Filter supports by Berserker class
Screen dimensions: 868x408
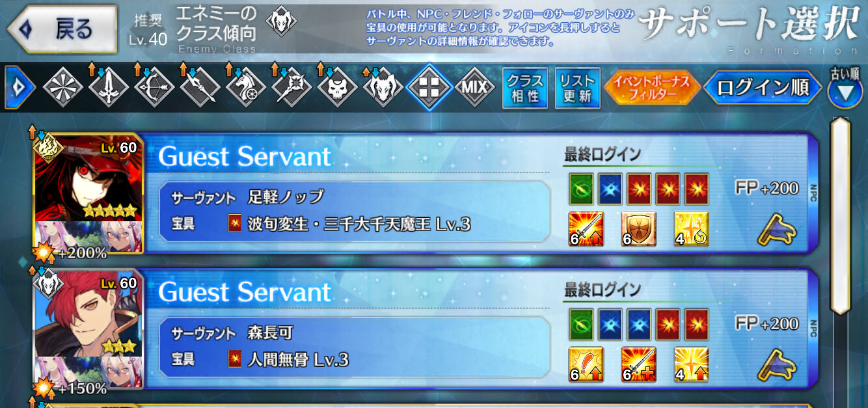click(x=382, y=88)
